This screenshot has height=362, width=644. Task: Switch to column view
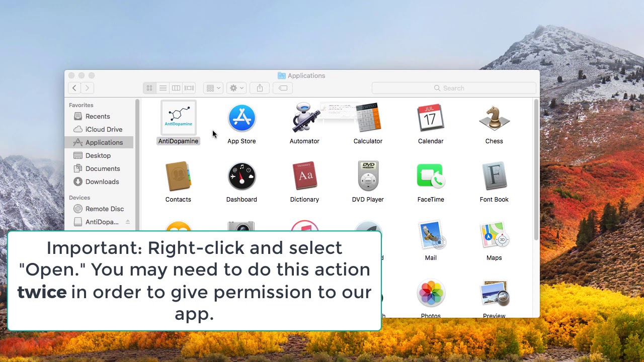click(x=176, y=88)
